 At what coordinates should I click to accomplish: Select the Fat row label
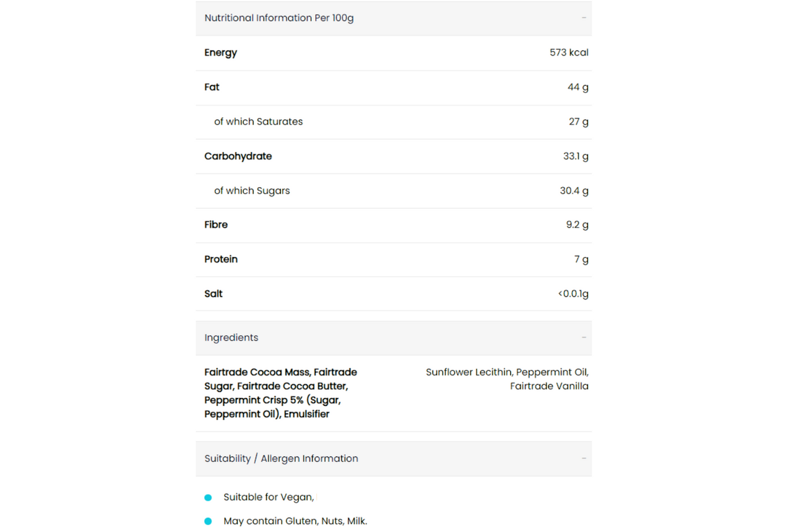pos(212,87)
